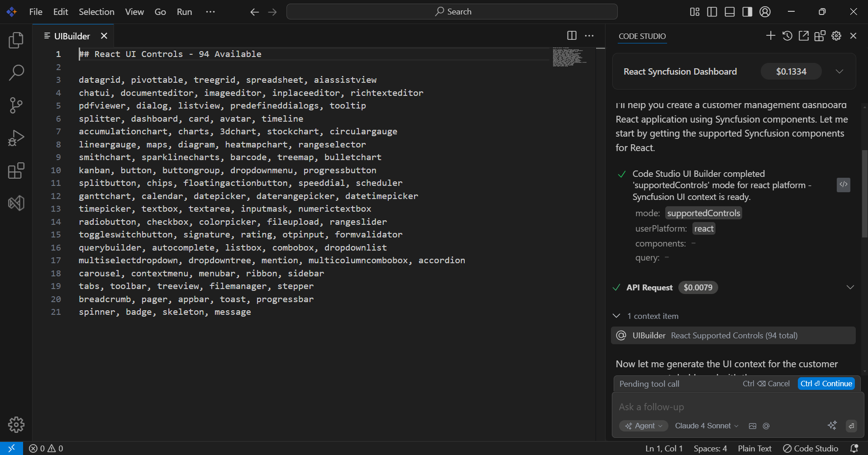Open the Agent mode dropdown

click(x=644, y=426)
